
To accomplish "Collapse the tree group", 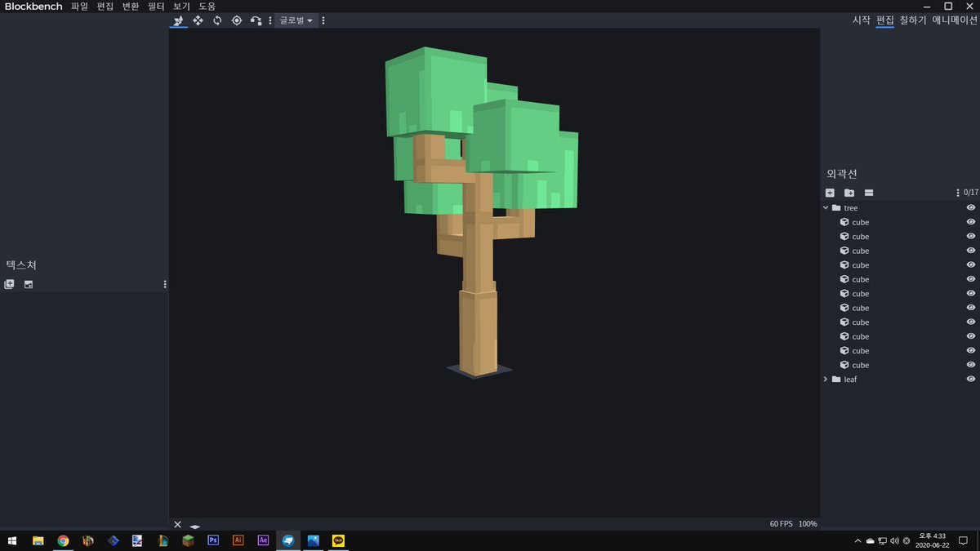I will tap(826, 208).
